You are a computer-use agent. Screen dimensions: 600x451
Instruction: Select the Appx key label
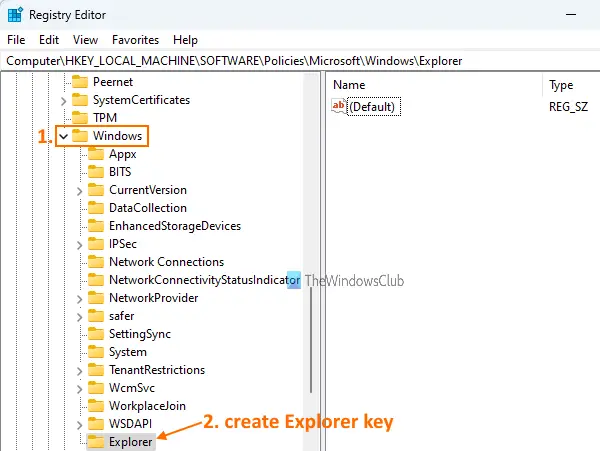point(122,154)
